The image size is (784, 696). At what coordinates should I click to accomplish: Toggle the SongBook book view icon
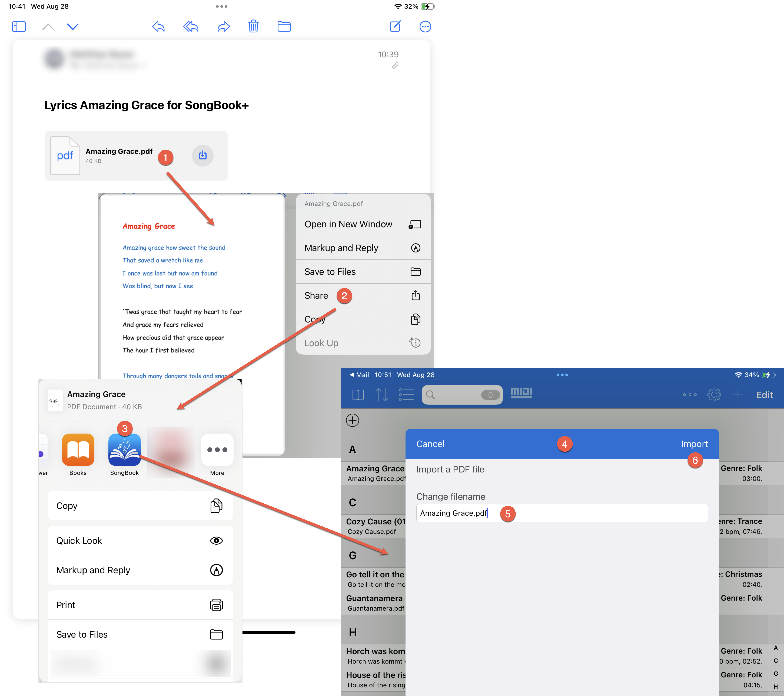click(358, 395)
